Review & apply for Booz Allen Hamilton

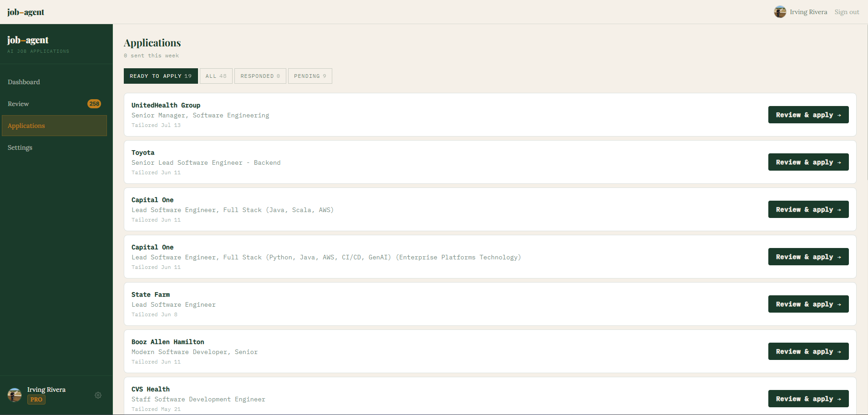coord(808,351)
